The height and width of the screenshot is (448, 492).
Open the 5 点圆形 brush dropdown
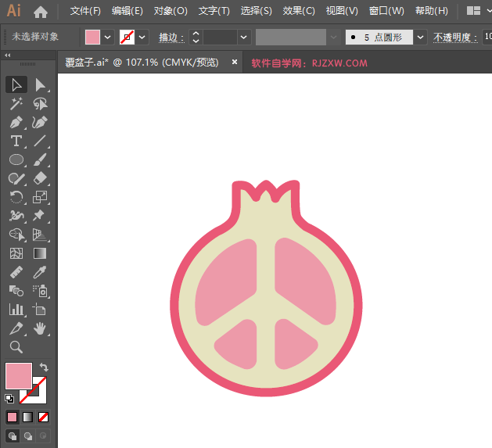pos(421,37)
